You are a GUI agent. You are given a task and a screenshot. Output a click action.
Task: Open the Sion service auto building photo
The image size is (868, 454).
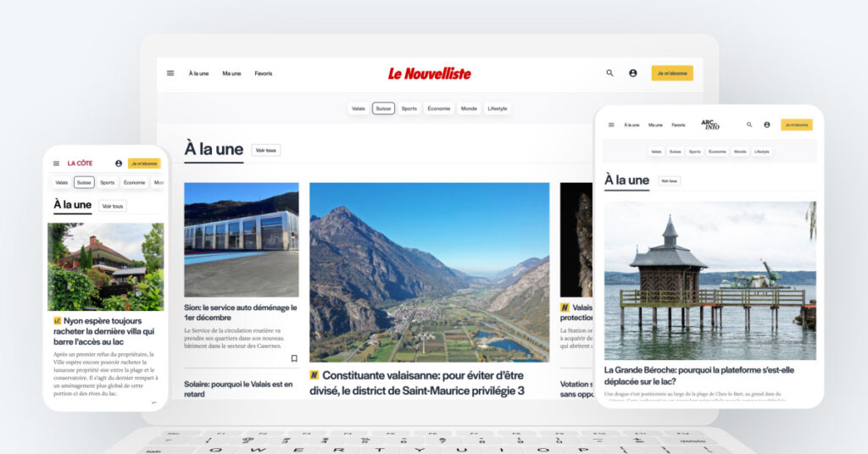pos(242,240)
